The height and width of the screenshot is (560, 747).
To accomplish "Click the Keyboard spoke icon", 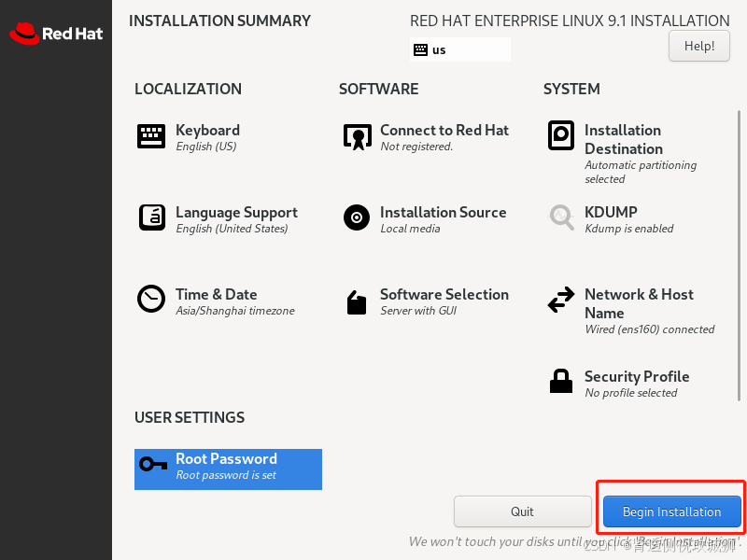I will 151,136.
